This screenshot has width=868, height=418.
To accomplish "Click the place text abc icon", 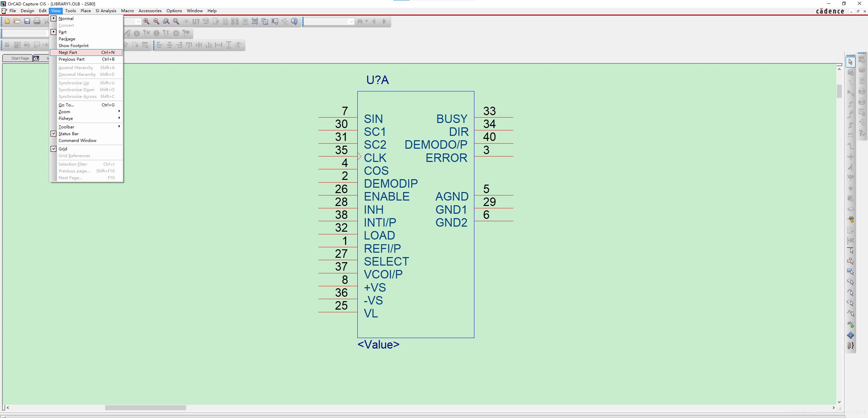I will tap(850, 324).
